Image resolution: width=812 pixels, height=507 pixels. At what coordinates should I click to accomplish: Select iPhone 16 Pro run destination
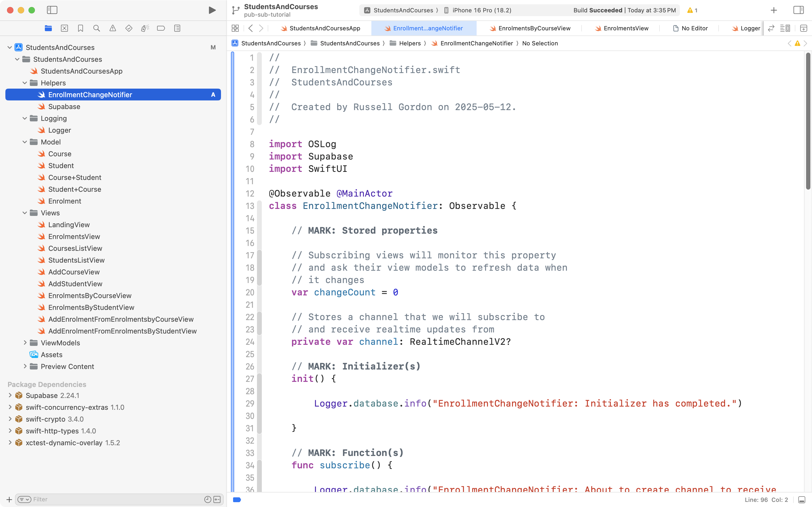click(481, 10)
